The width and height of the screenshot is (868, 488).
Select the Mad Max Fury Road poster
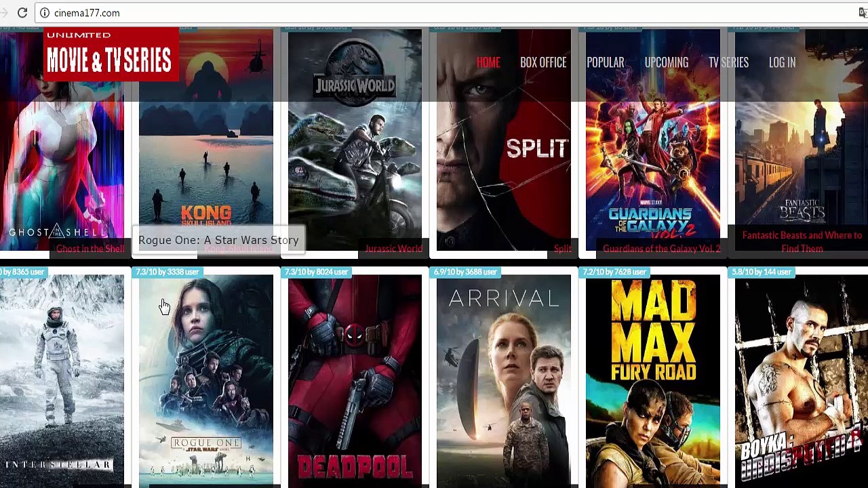point(653,382)
